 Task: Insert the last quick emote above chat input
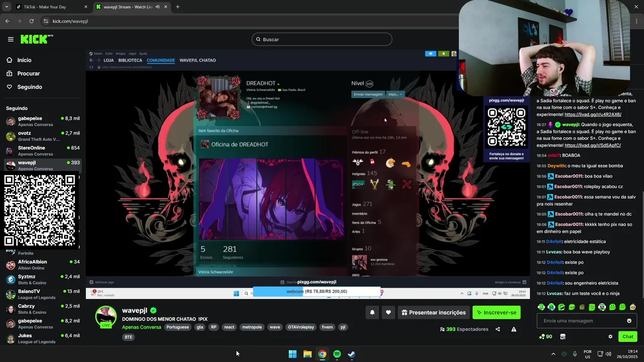pos(632,307)
